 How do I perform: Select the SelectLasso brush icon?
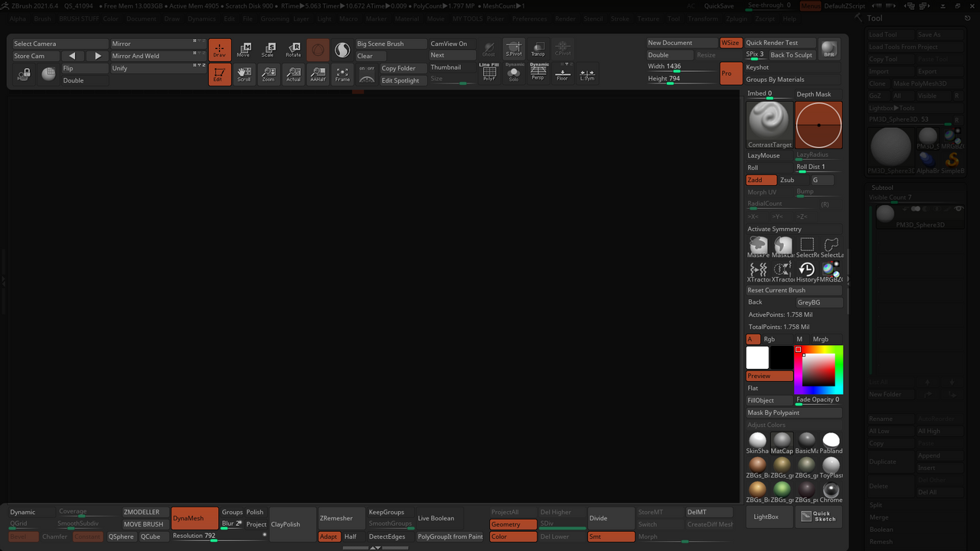831,246
